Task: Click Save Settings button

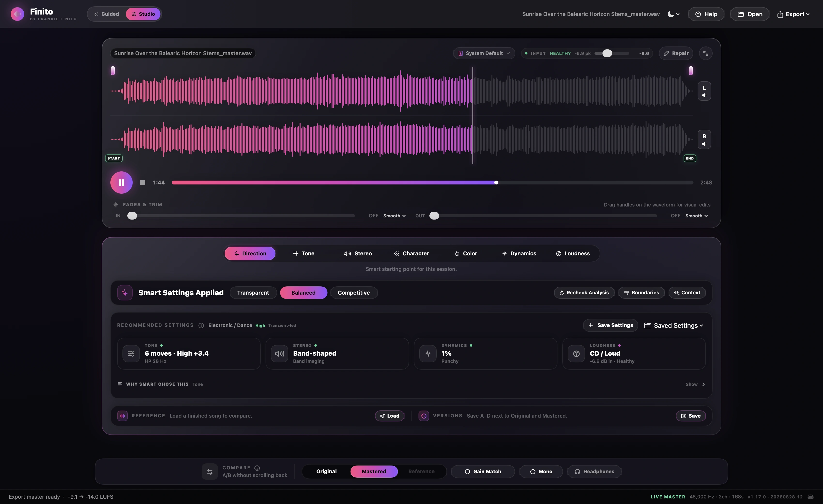Action: point(610,325)
